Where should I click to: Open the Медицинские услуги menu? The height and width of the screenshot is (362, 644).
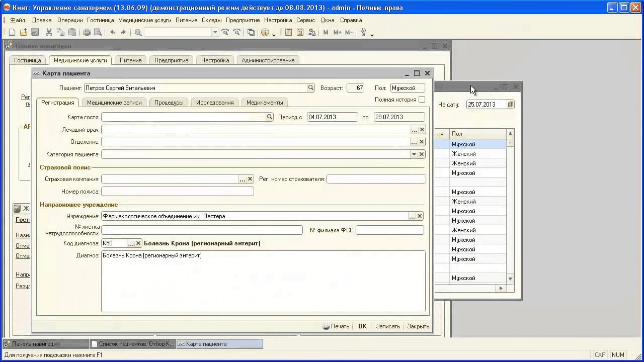(145, 20)
